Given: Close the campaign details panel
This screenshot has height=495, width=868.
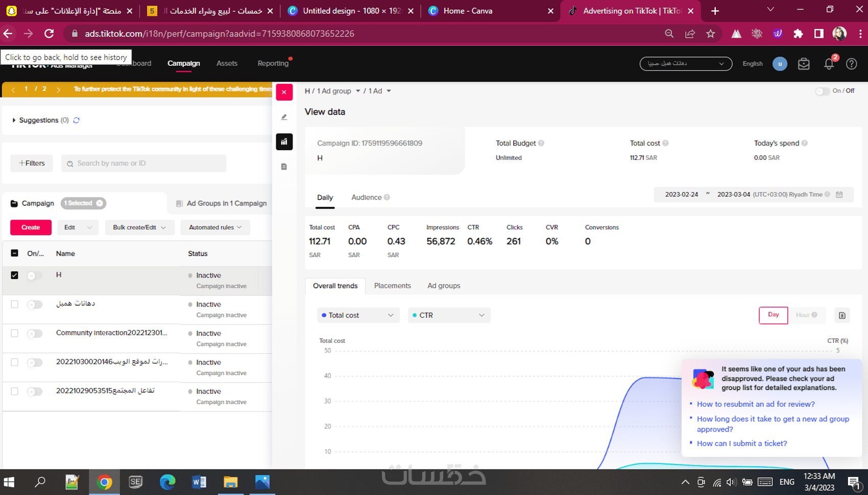Looking at the screenshot, I should tap(284, 92).
